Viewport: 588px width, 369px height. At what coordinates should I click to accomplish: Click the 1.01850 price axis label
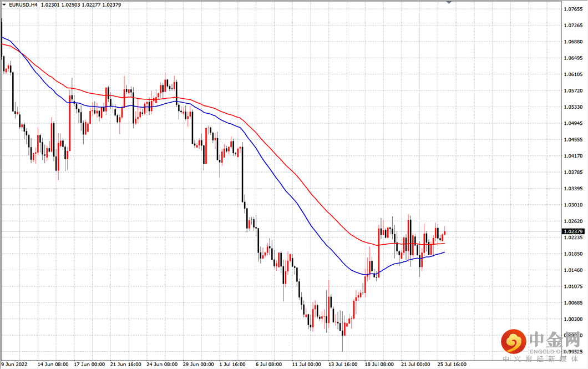coord(574,254)
